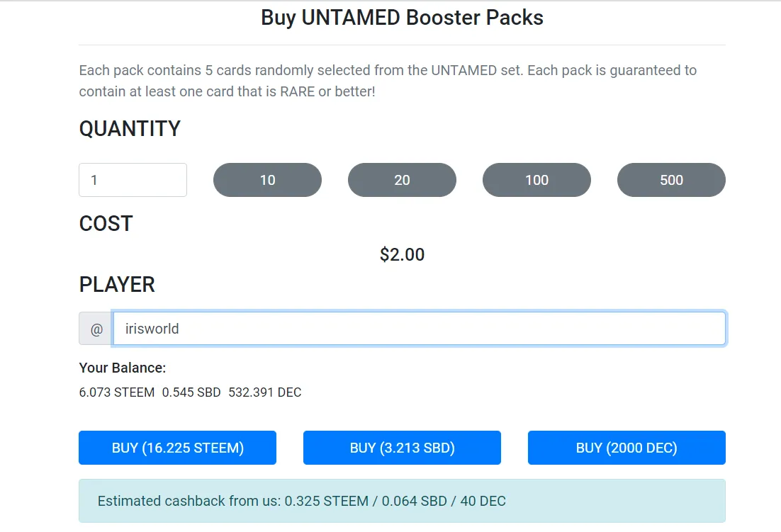Pick the 500 packs quantity button
The height and width of the screenshot is (532, 781).
pyautogui.click(x=671, y=180)
